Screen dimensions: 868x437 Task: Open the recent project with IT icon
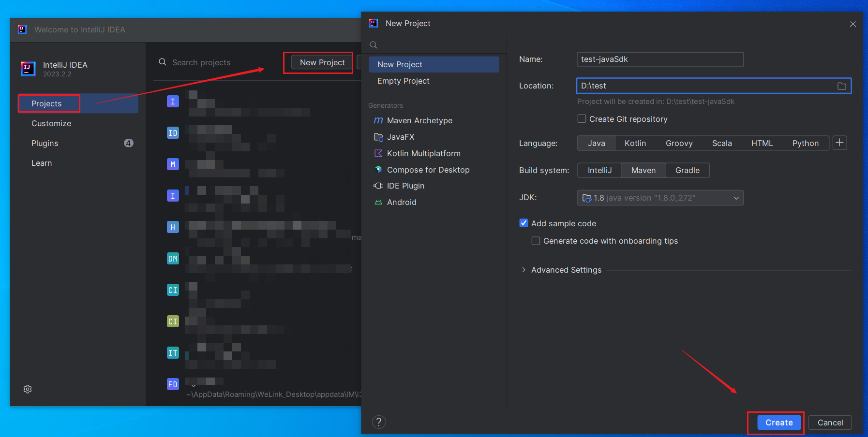coord(173,353)
